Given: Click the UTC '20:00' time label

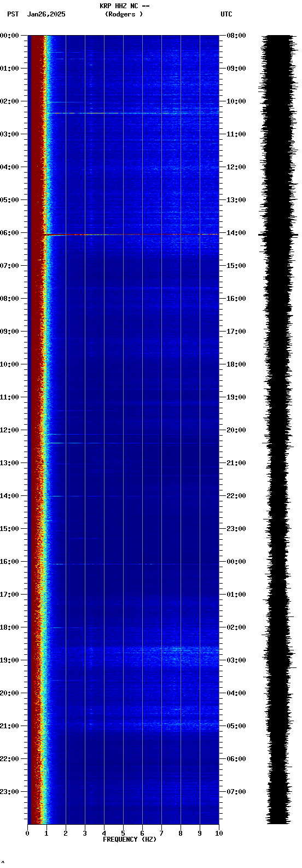Looking at the screenshot, I should tap(236, 430).
